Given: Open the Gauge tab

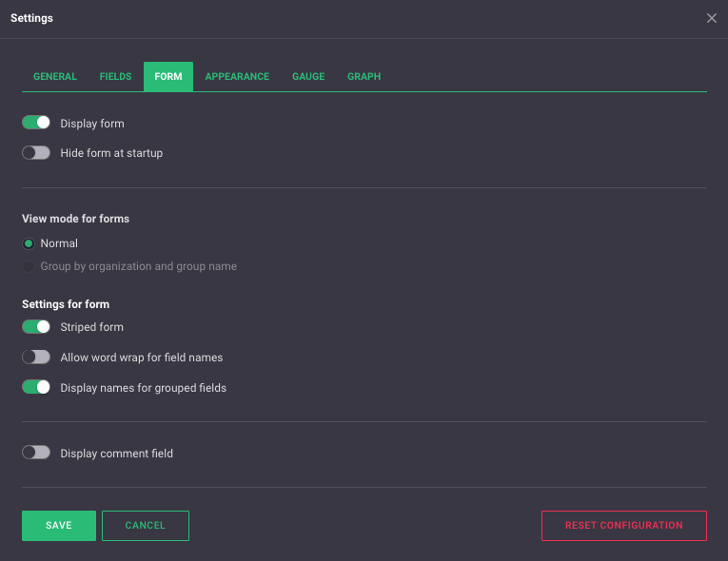Looking at the screenshot, I should click(x=308, y=77).
